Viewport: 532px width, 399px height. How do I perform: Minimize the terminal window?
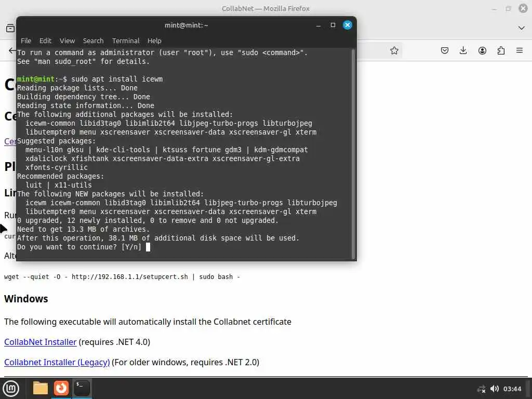coord(318,25)
